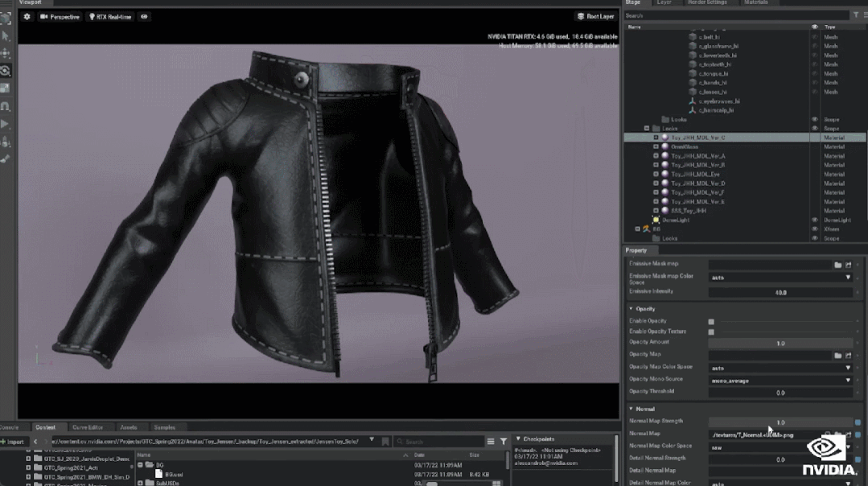
Task: Click the Stage search filter icon
Action: (855, 15)
